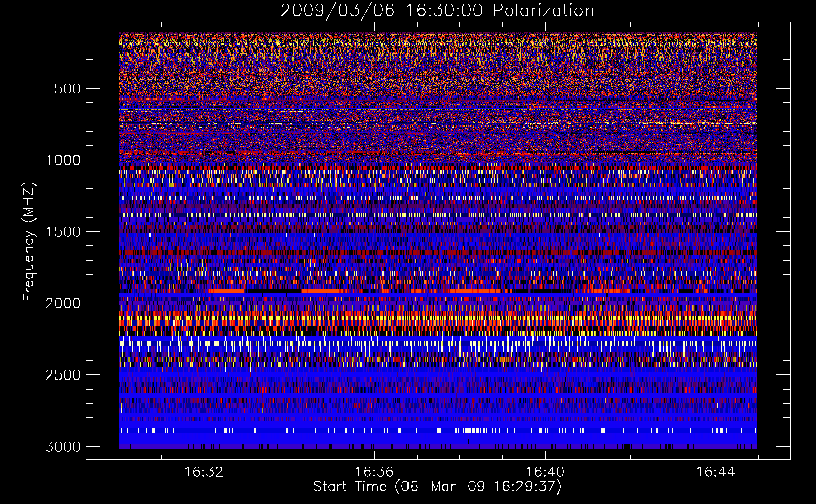
Task: Click the 16:44 time tick label
Action: click(x=715, y=472)
